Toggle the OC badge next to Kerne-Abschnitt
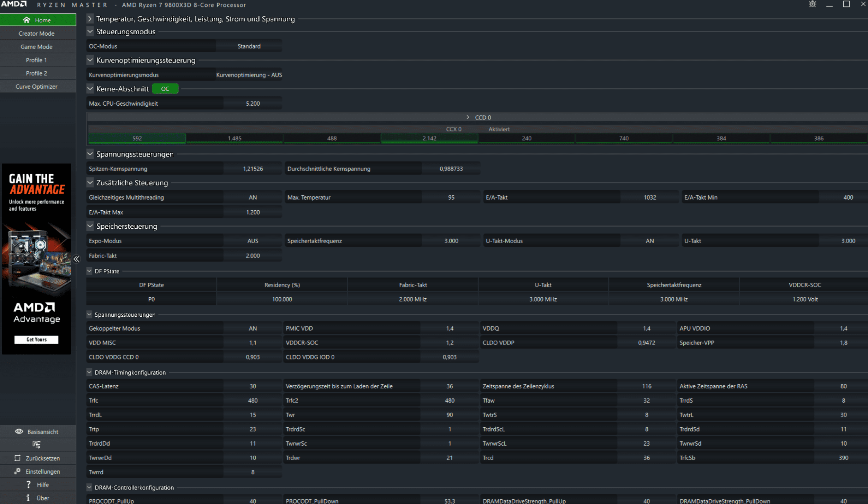The width and height of the screenshot is (868, 504). 165,89
